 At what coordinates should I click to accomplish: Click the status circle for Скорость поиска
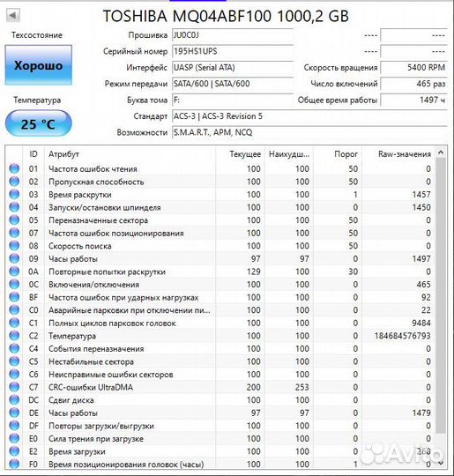click(14, 246)
